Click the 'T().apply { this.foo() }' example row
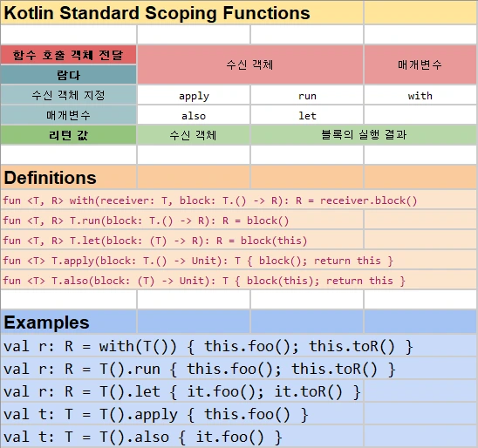Screen dimensions: 478x448 click(181, 414)
